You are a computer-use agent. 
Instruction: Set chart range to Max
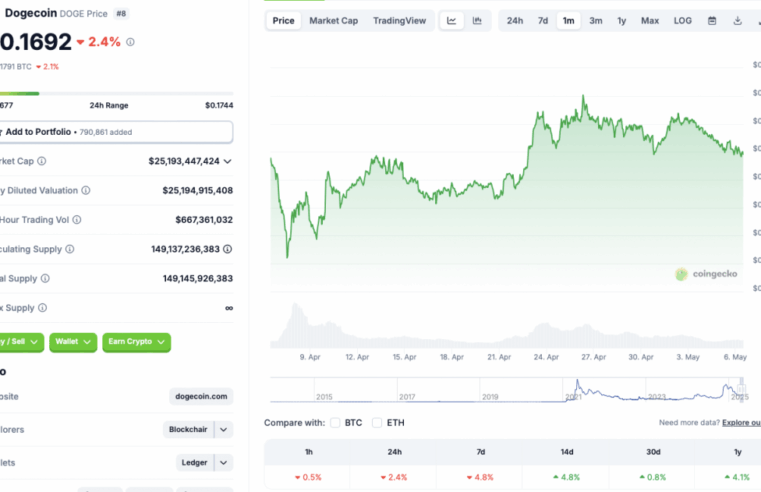tap(650, 20)
